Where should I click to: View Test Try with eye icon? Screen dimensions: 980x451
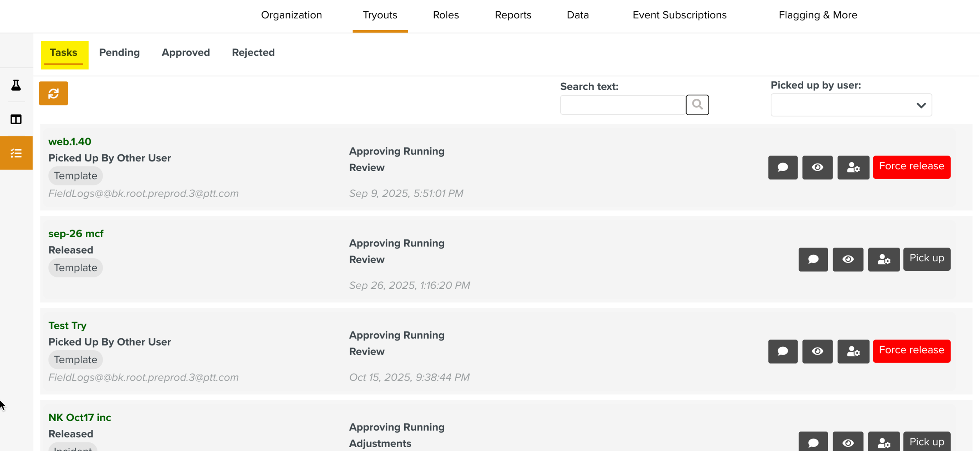coord(817,351)
